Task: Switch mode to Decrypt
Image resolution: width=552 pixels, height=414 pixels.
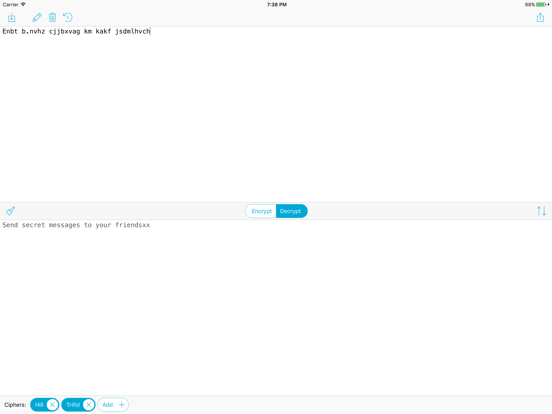Action: 291,211
